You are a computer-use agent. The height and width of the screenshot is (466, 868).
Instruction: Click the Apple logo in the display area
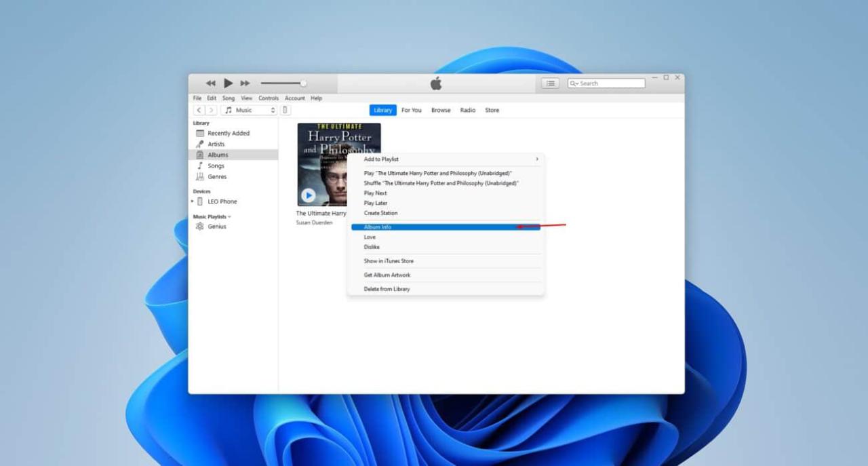[436, 83]
